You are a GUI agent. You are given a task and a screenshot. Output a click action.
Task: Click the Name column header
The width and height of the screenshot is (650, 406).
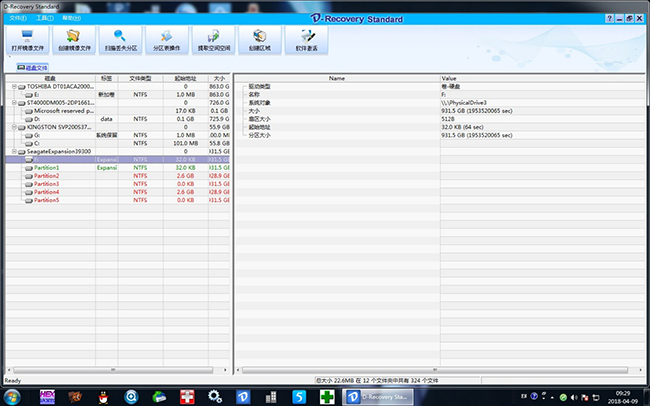point(337,78)
